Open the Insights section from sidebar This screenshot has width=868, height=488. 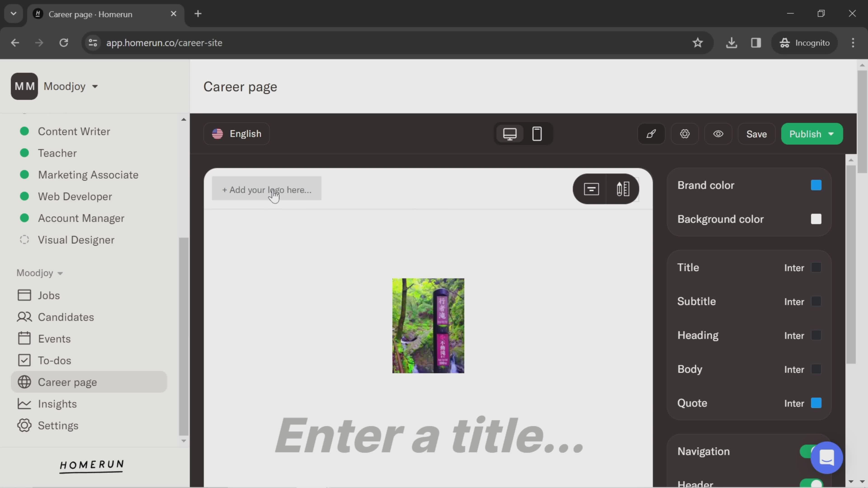(x=57, y=404)
